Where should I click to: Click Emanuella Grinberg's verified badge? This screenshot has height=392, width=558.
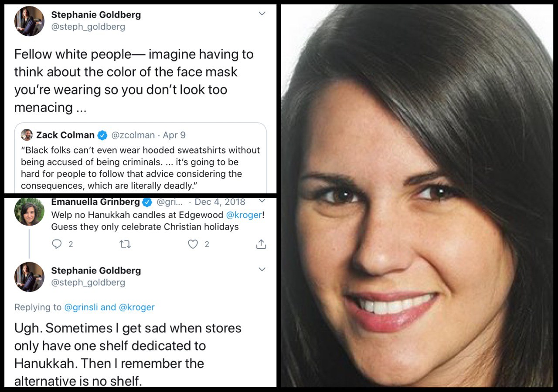click(147, 202)
